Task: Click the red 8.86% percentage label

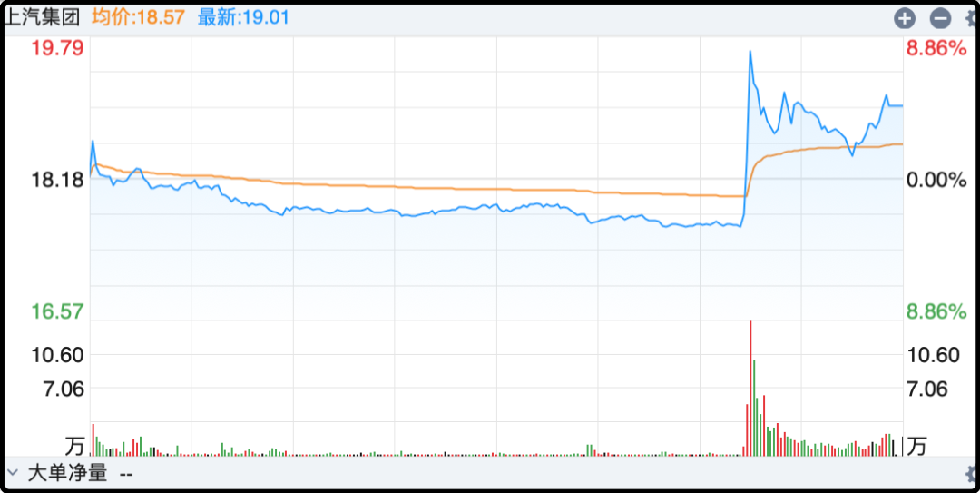Action: click(x=936, y=48)
